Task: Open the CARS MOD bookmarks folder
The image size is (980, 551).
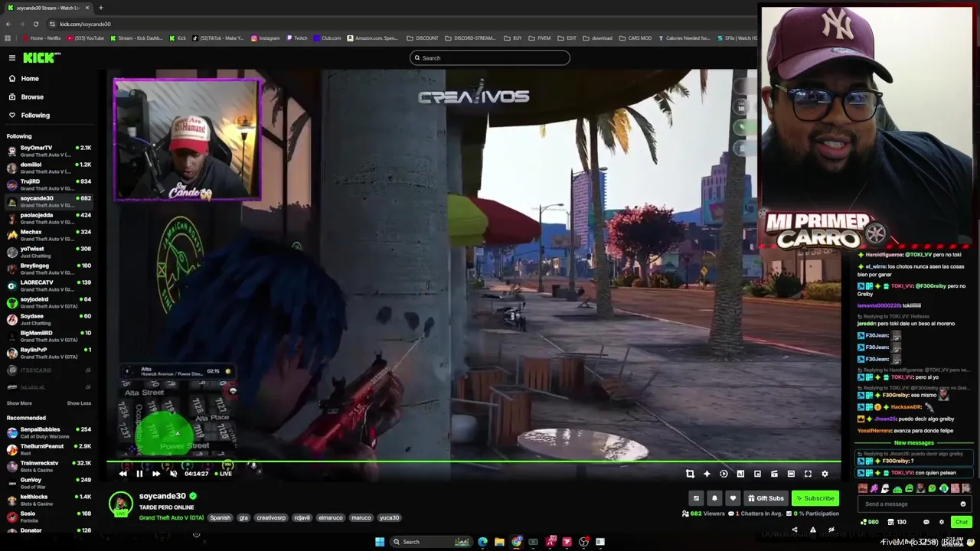Action: (635, 38)
